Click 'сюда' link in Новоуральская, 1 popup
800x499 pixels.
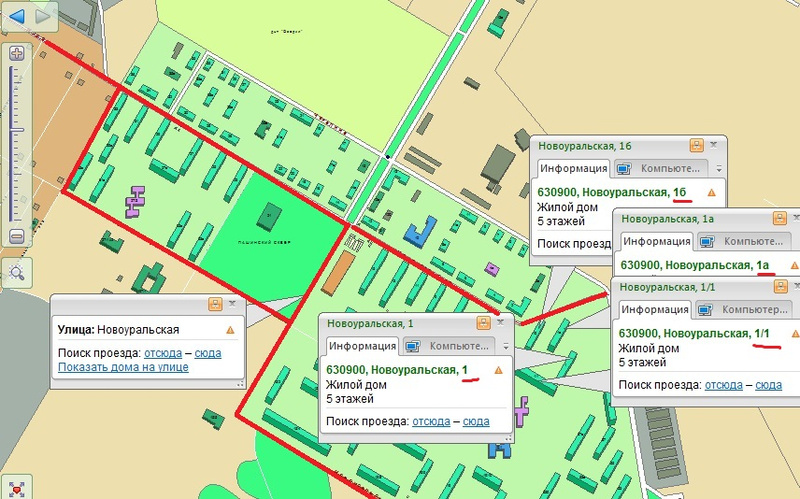(476, 421)
